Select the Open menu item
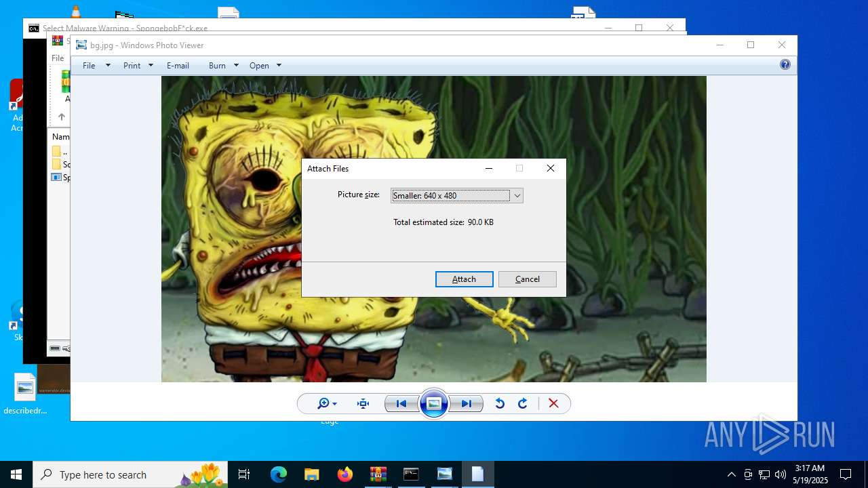The height and width of the screenshot is (488, 868). [x=259, y=66]
